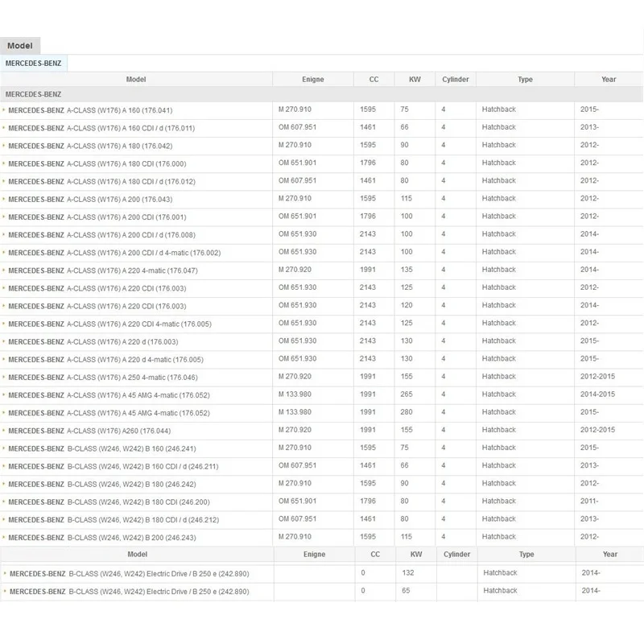Click the Cylinder column header above the A 160 row
Screen dimensions: 644x644
click(456, 79)
